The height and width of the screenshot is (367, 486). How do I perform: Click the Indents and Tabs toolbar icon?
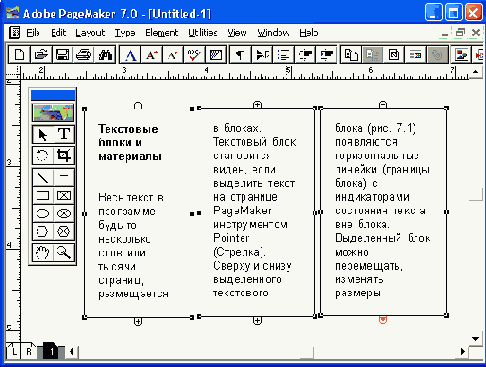262,55
